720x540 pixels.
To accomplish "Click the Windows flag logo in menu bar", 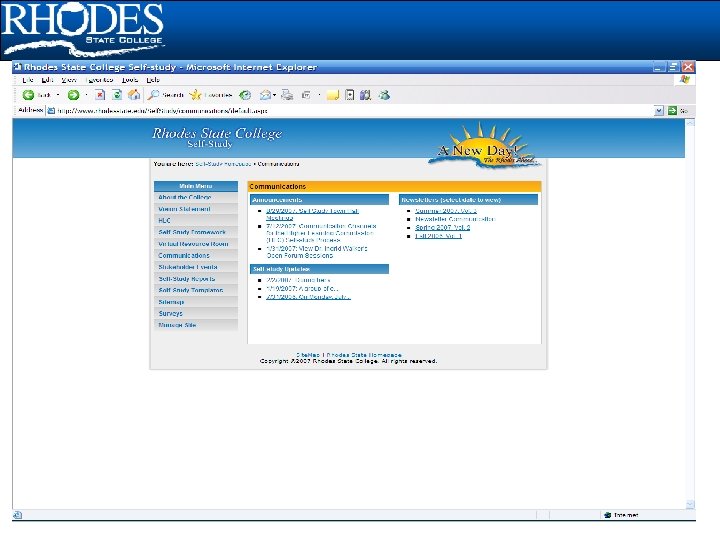I will click(x=685, y=80).
